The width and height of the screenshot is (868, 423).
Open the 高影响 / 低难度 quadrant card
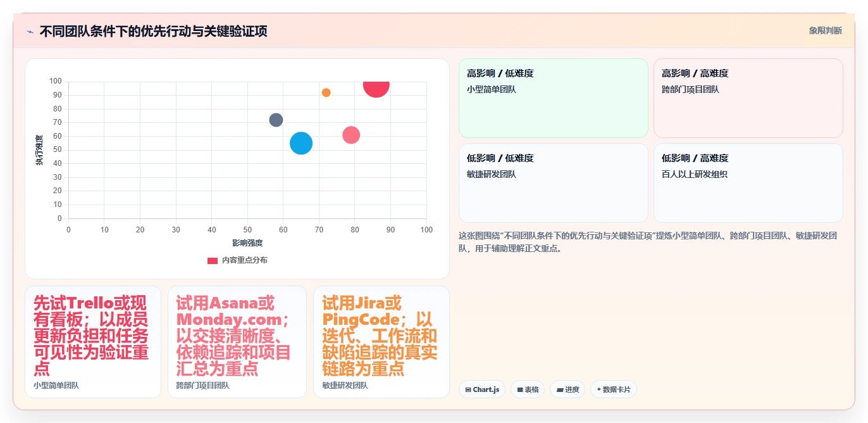pyautogui.click(x=554, y=98)
